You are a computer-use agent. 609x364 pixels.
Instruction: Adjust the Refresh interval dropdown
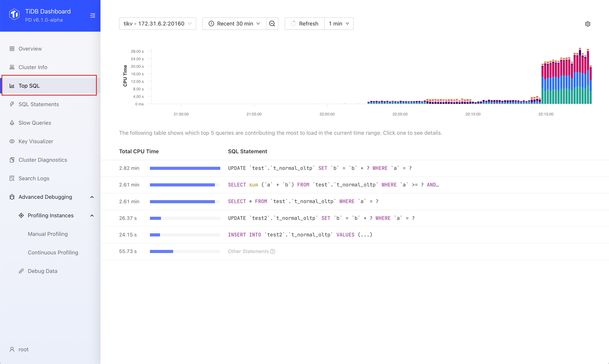coord(338,23)
